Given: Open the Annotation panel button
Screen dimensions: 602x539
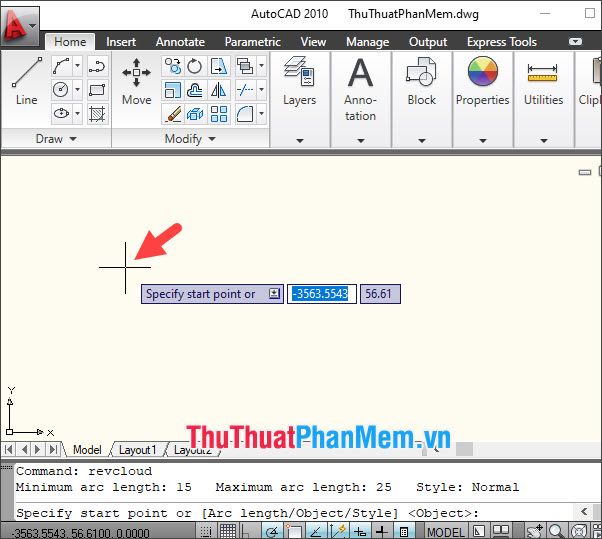Looking at the screenshot, I should 360,99.
